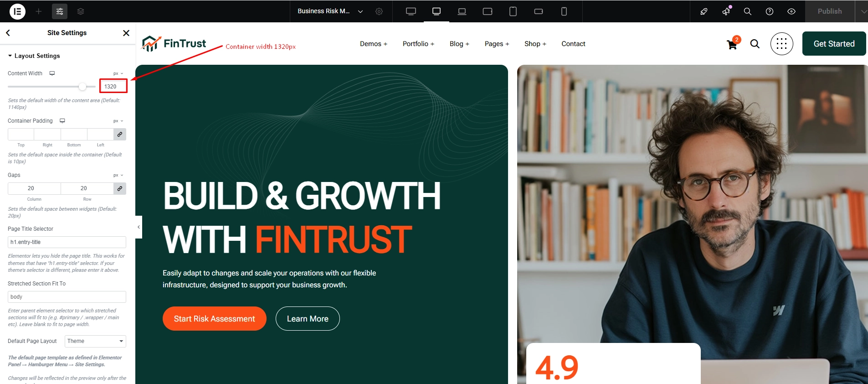
Task: Click the Page Title Selector input field
Action: click(67, 242)
